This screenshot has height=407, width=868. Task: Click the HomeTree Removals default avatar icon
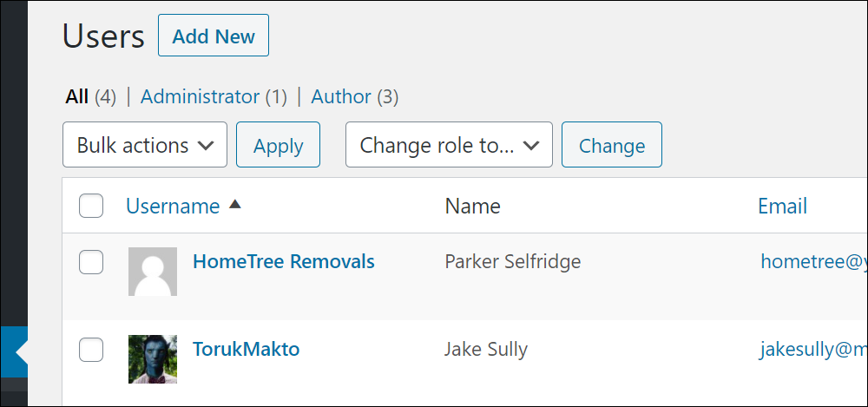(x=153, y=272)
